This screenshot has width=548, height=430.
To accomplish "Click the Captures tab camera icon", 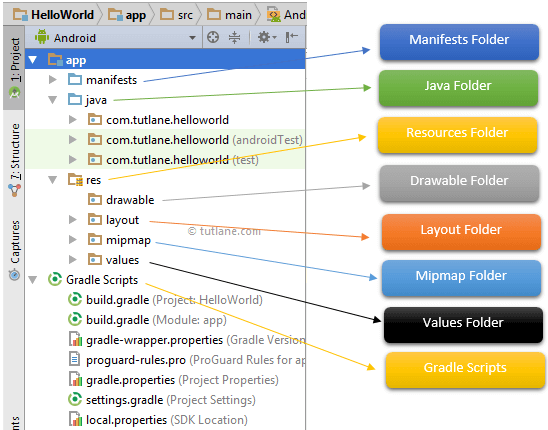I will click(x=14, y=274).
